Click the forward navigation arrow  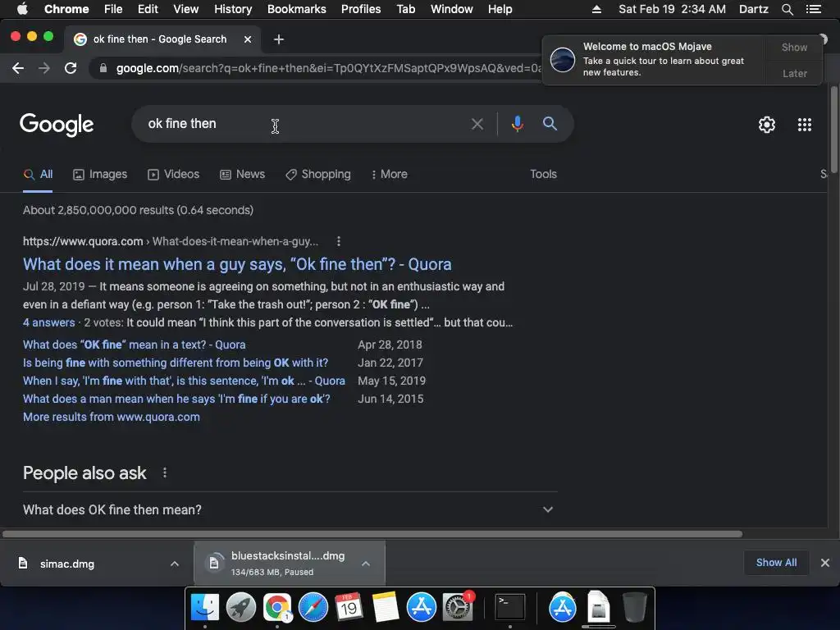tap(44, 68)
